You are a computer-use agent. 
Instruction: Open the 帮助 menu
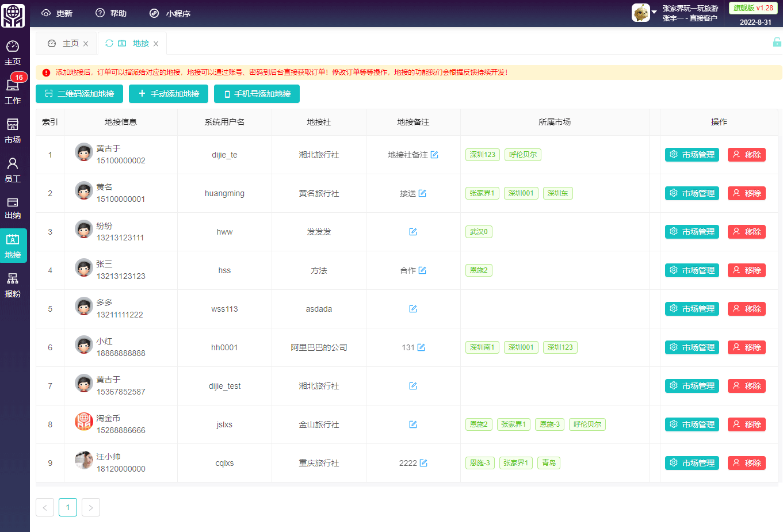click(111, 13)
